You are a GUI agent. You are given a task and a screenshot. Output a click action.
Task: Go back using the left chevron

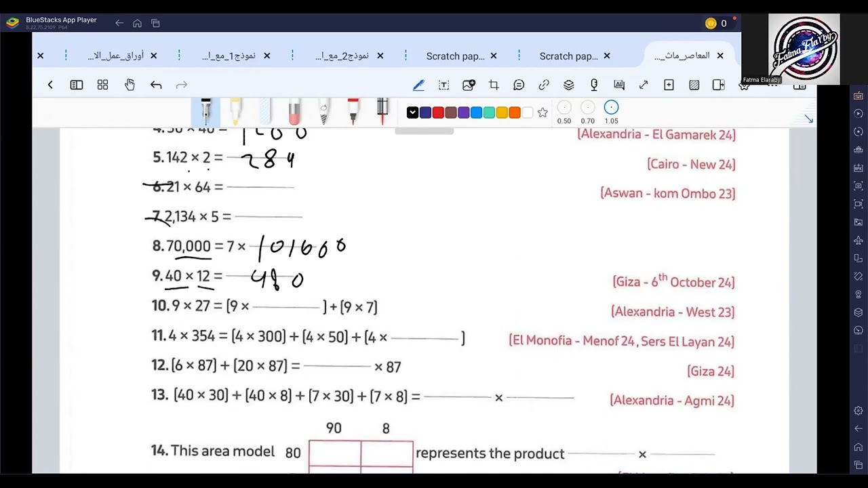click(50, 85)
